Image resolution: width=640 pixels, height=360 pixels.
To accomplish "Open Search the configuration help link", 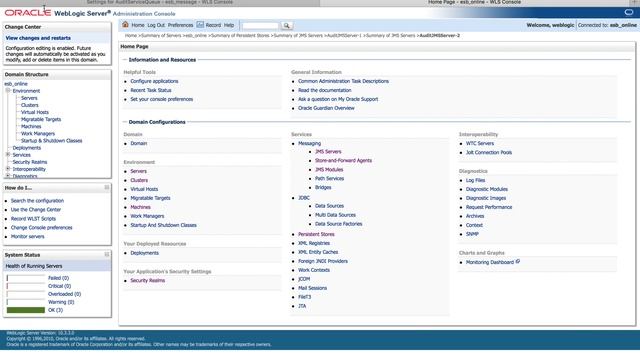I will [x=37, y=201].
